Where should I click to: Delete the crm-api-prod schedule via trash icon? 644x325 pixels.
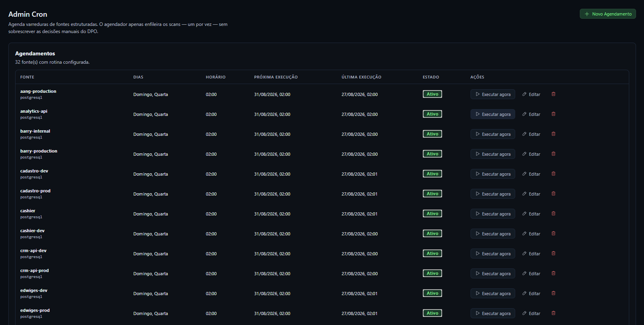pyautogui.click(x=553, y=274)
